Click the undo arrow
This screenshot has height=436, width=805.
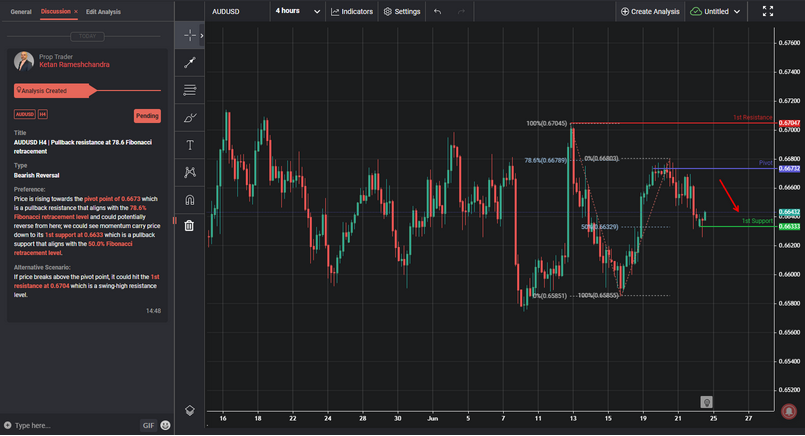(x=437, y=11)
